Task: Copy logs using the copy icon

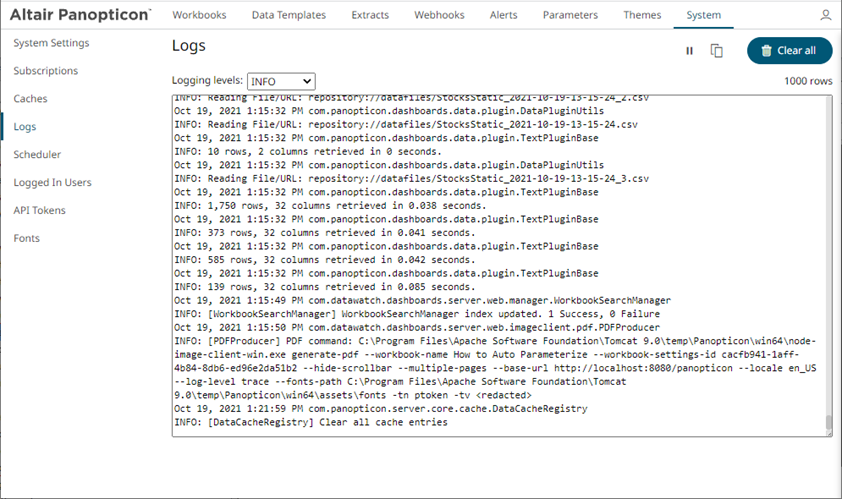Action: click(x=717, y=51)
